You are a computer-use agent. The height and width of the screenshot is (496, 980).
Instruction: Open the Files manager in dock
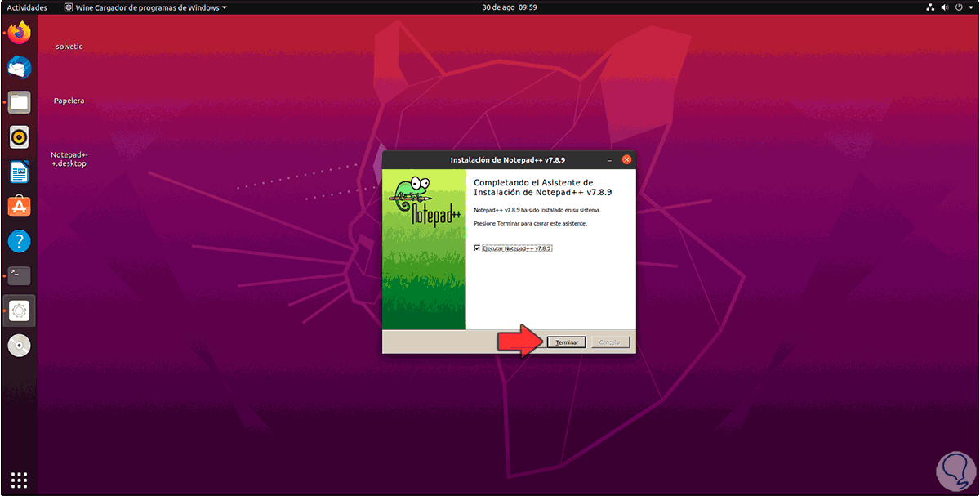(x=20, y=102)
